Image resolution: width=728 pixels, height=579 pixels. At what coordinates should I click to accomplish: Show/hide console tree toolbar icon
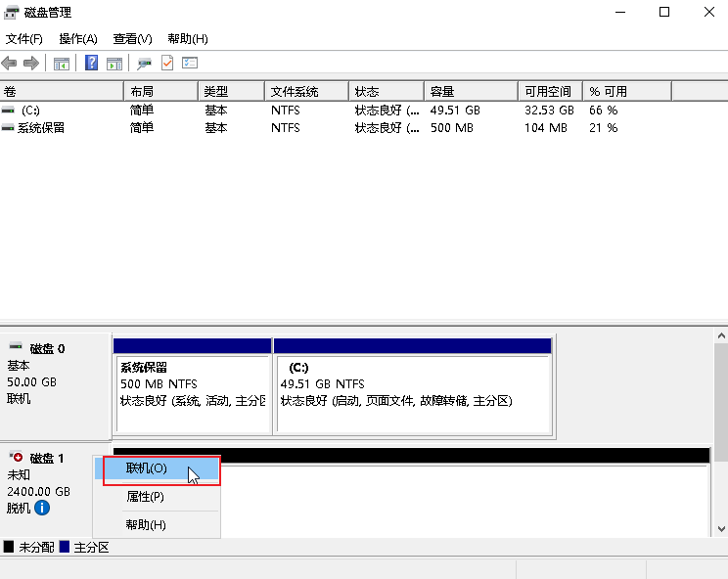[x=62, y=64]
